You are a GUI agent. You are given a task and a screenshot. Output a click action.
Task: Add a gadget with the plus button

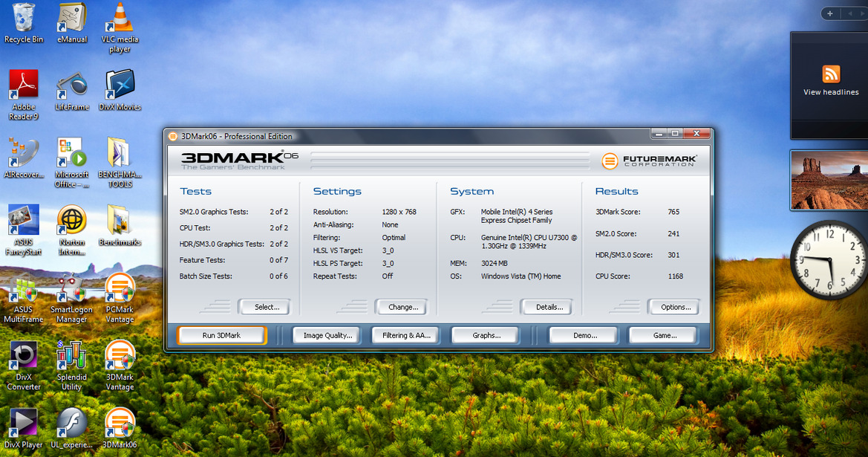point(830,13)
